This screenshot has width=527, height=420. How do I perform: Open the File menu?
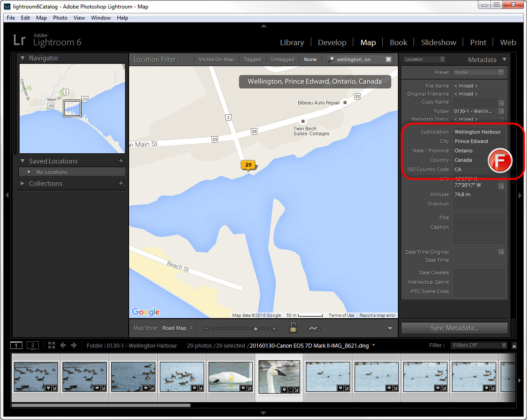(11, 18)
